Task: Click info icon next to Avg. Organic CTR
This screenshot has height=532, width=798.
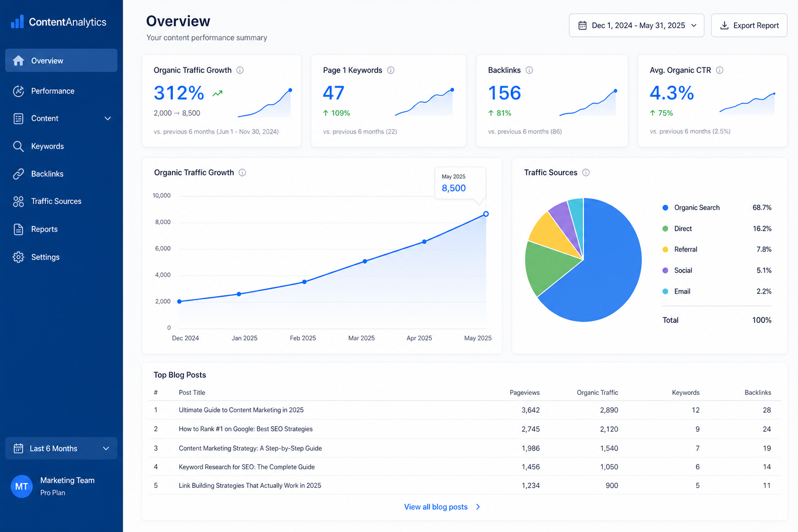Action: coord(720,70)
